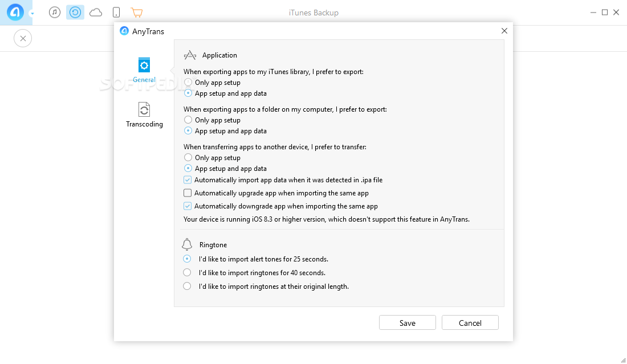The image size is (627, 364).
Task: Click the AnyTrans logo in the main toolbar
Action: 15,12
